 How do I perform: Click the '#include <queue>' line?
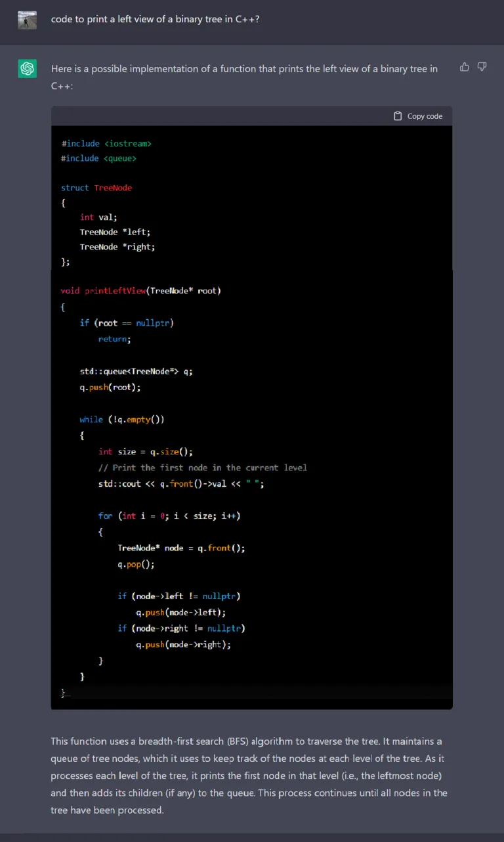pos(99,158)
